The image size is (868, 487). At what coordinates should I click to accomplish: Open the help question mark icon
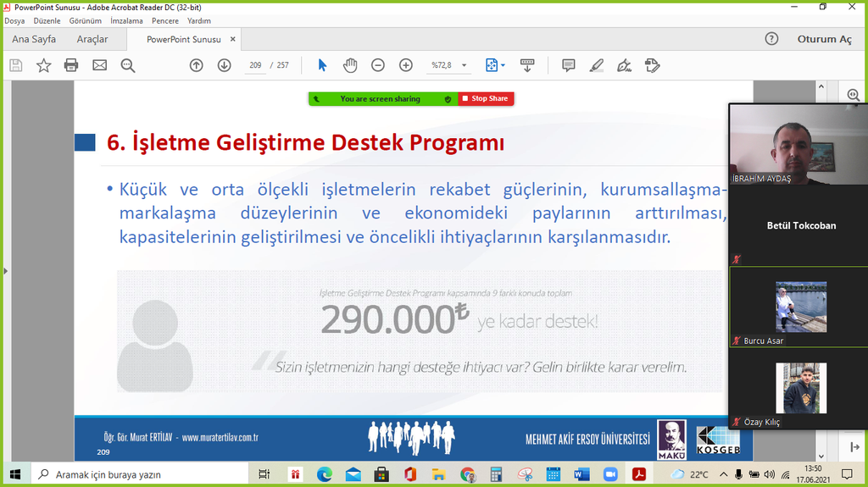coord(771,39)
